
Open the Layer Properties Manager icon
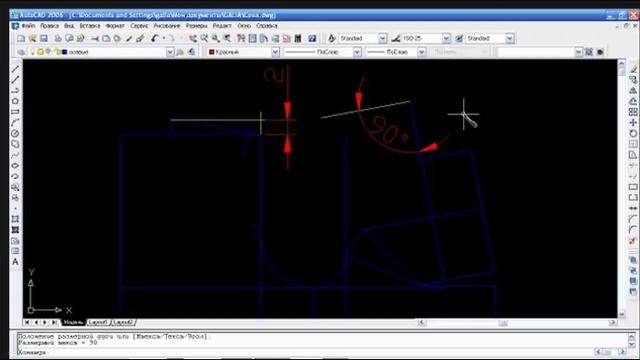coord(21,52)
